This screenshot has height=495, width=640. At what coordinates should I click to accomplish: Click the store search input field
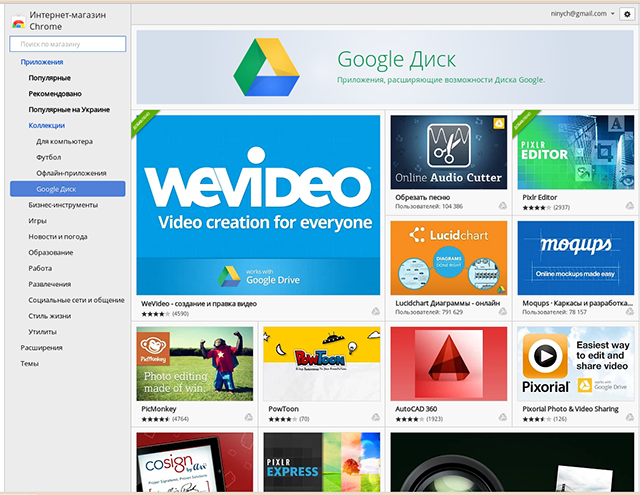67,44
